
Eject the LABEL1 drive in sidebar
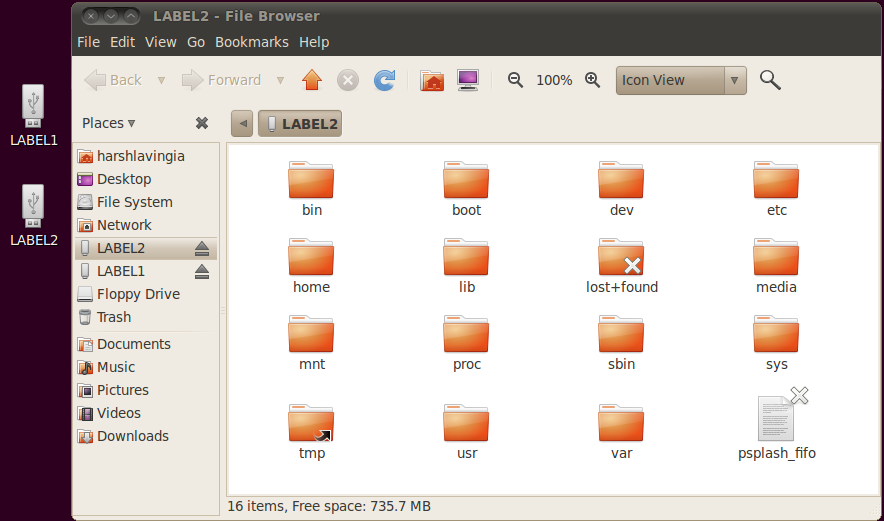[202, 271]
